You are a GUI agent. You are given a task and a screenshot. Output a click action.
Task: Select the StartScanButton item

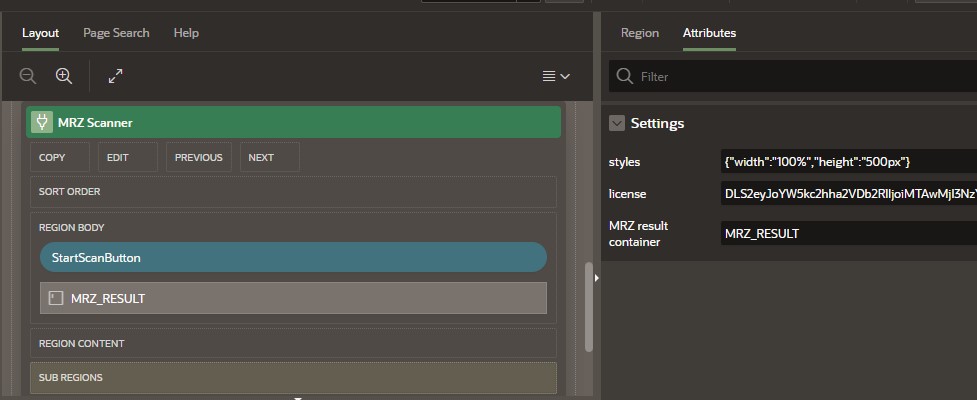293,257
